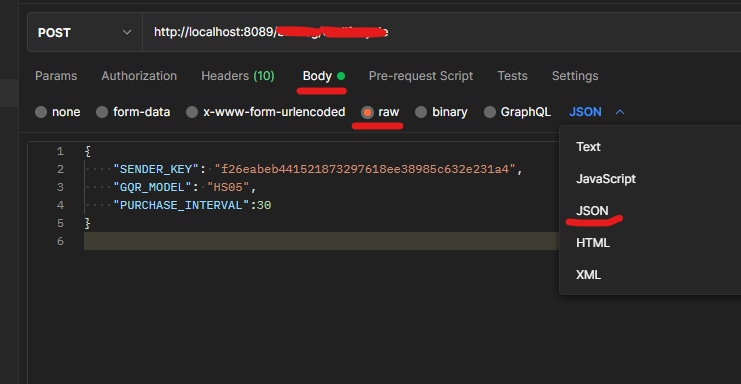741x384 pixels.
Task: Place cursor on empty line 6
Action: (x=321, y=241)
